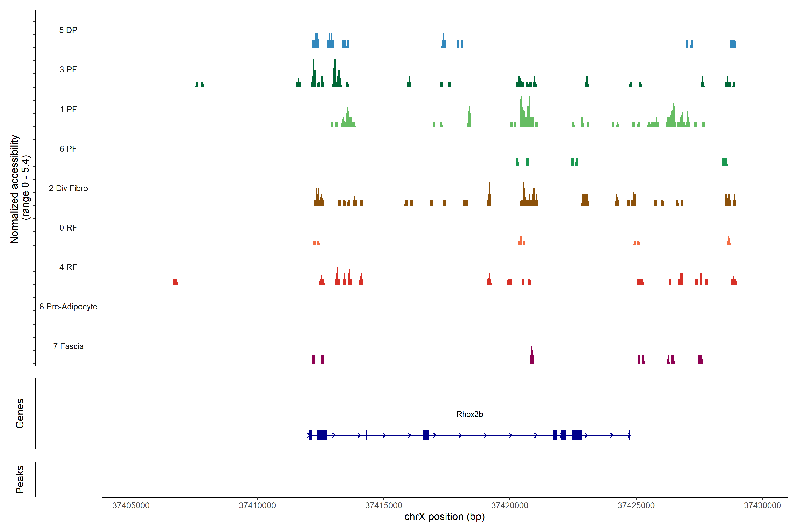Click the 37405000 axis tick label
This screenshot has height=532, width=798.
click(x=131, y=505)
